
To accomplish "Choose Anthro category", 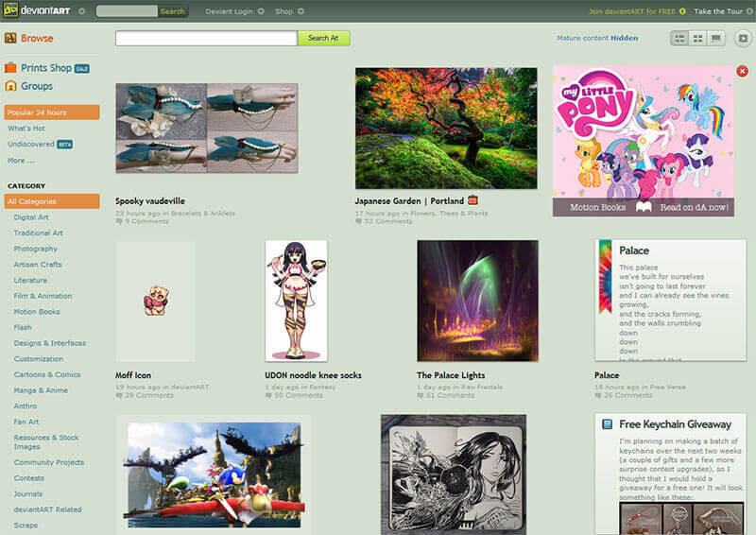I will click(26, 406).
